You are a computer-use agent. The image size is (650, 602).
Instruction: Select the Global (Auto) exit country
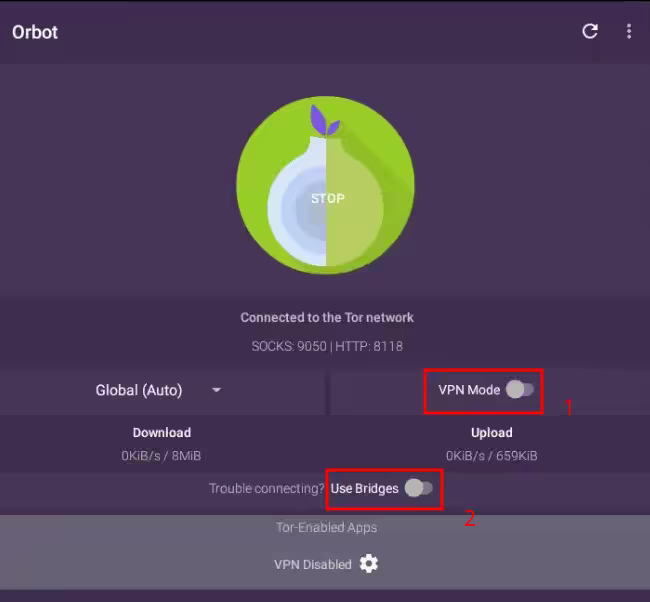pos(139,390)
